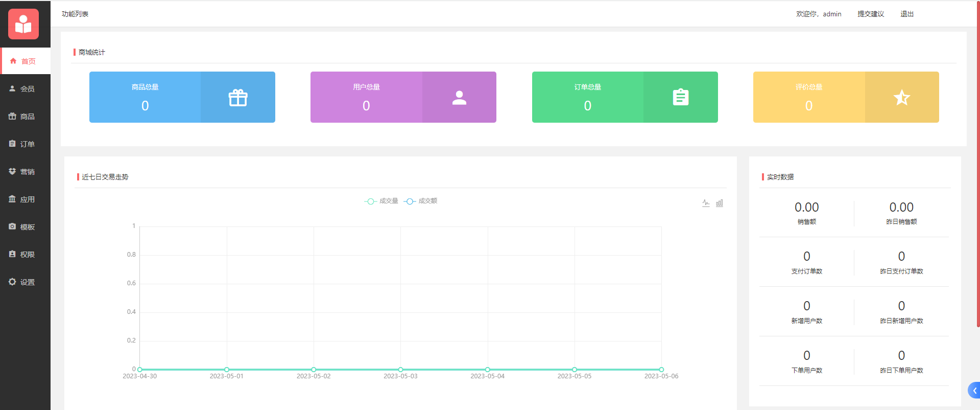Screen dimensions: 980x410
Task: Expand the blue side drawer arrow
Action: point(974,391)
